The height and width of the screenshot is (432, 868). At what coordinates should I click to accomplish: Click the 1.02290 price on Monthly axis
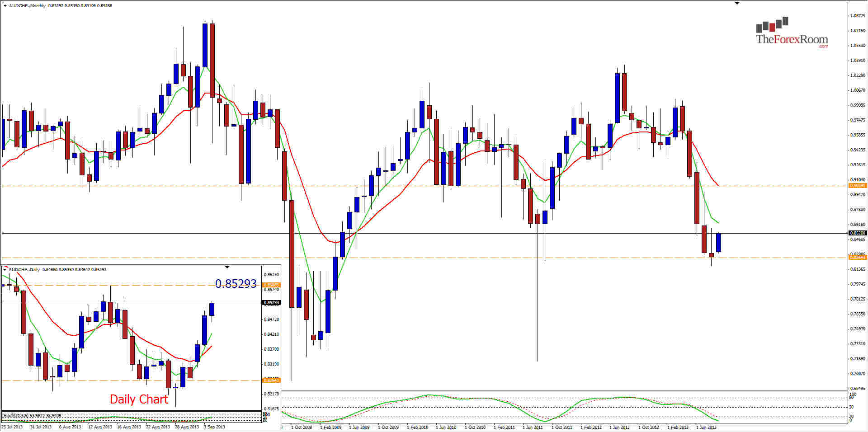(x=858, y=75)
